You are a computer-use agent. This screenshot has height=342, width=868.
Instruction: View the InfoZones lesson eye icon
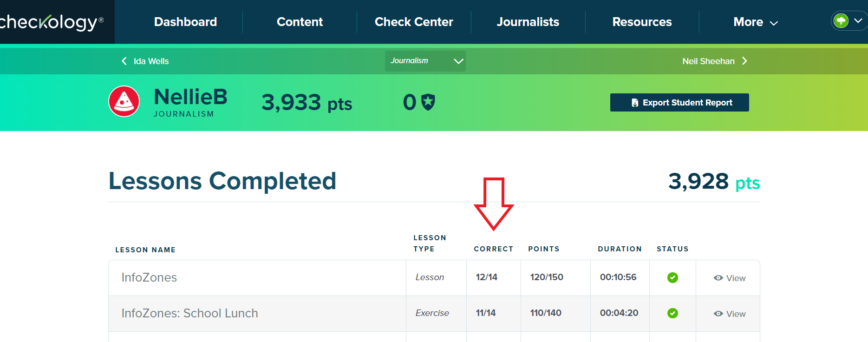click(x=718, y=278)
